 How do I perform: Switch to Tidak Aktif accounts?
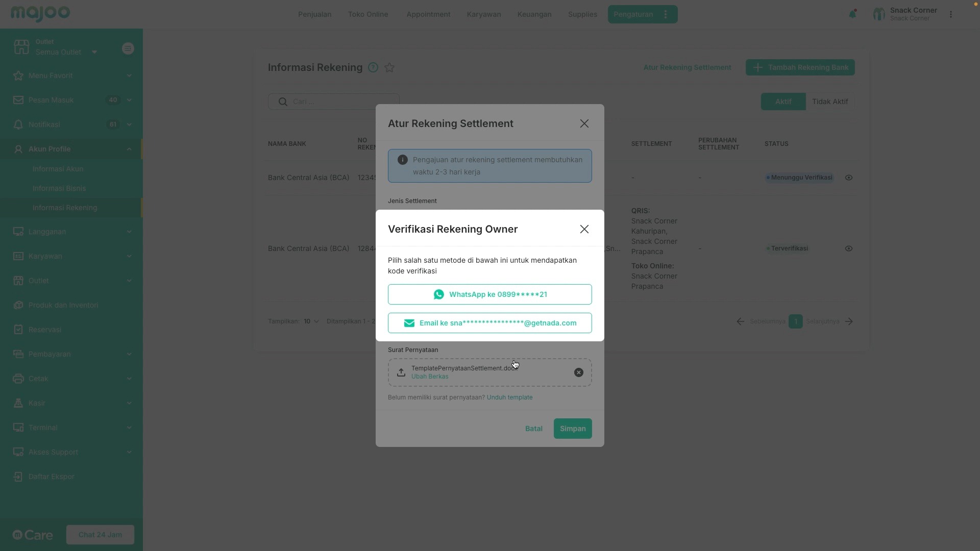[x=829, y=102]
